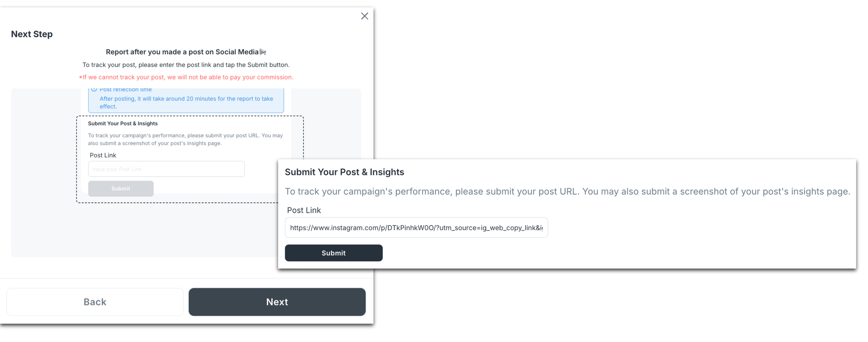Image resolution: width=868 pixels, height=342 pixels.
Task: Click the large "Submit Your Post & Insights" heading
Action: [344, 172]
